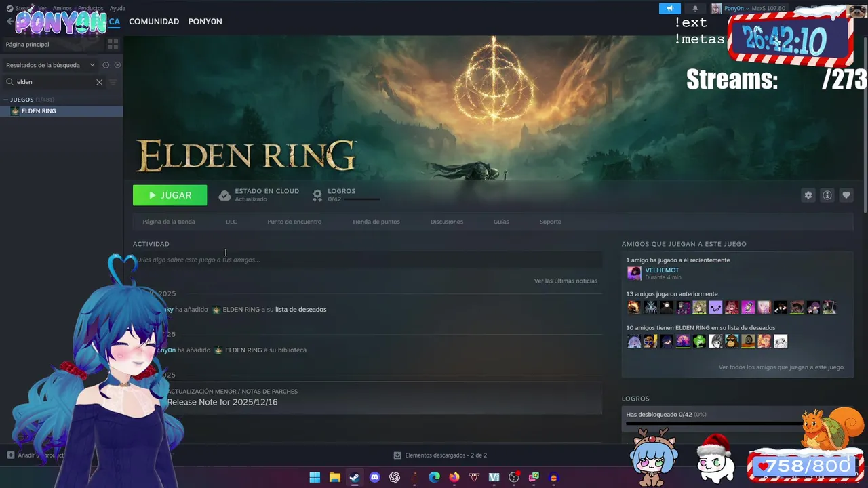868x488 pixels.
Task: Open VELHEMOT's friend avatar
Action: pos(634,273)
